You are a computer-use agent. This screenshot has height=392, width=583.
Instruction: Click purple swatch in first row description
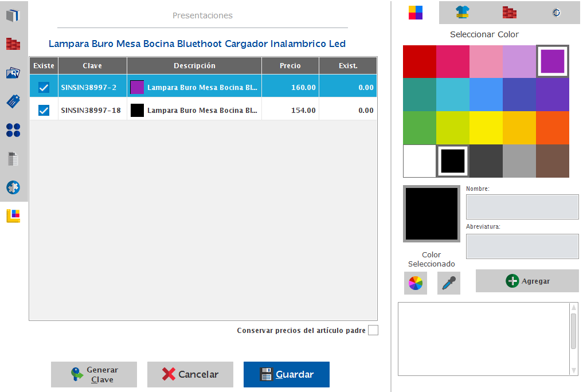pos(137,87)
